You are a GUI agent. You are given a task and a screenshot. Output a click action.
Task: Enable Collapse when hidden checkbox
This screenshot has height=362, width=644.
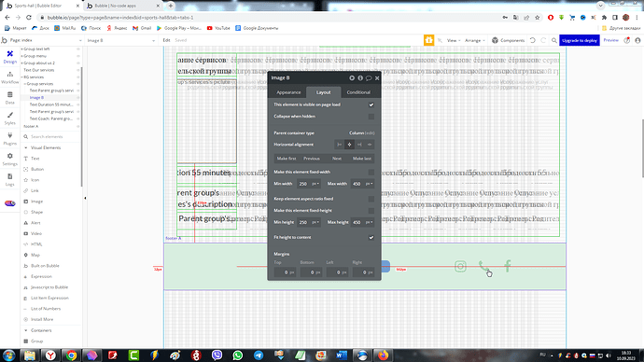click(x=371, y=117)
